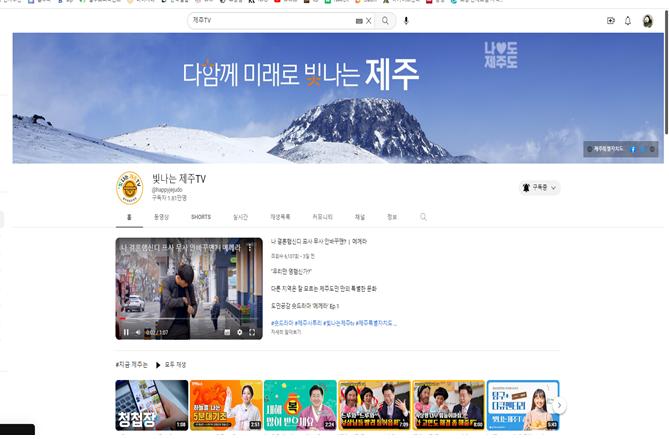
Task: Open the featured video settings gear
Action: [240, 332]
